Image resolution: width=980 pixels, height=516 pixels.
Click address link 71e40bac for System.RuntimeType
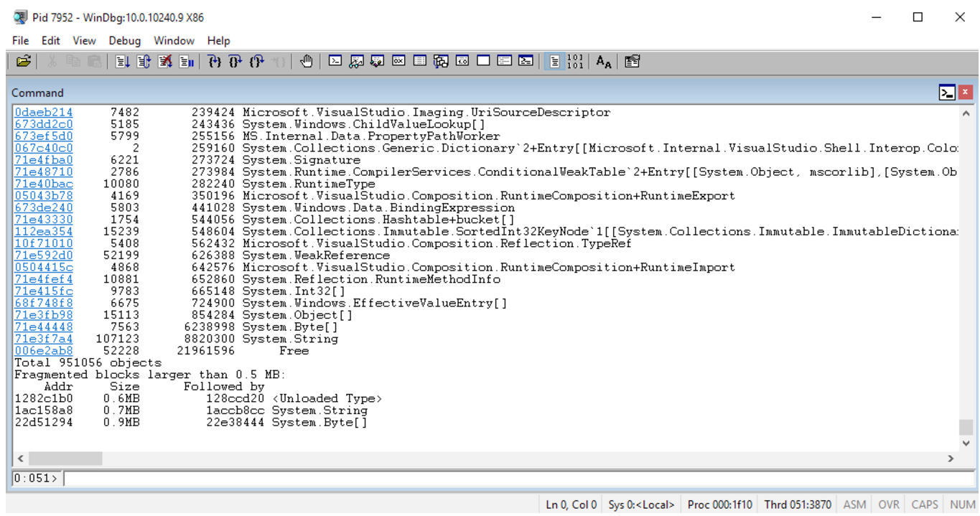[44, 184]
